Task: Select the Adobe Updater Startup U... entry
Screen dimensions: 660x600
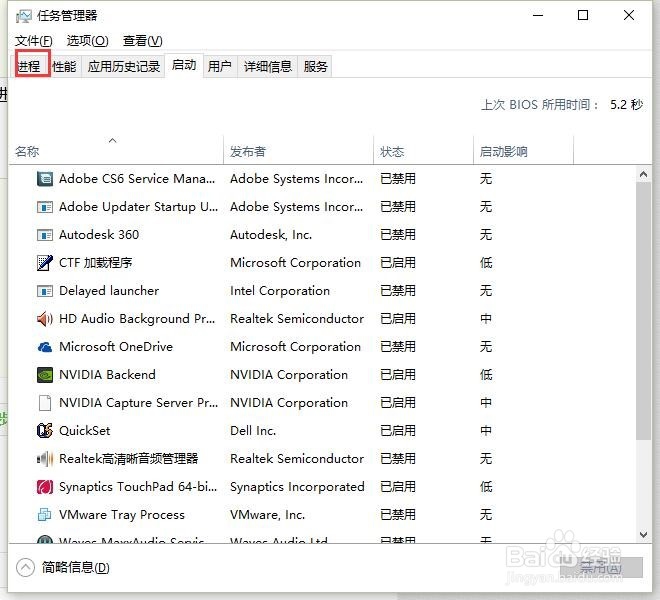Action: (x=138, y=207)
